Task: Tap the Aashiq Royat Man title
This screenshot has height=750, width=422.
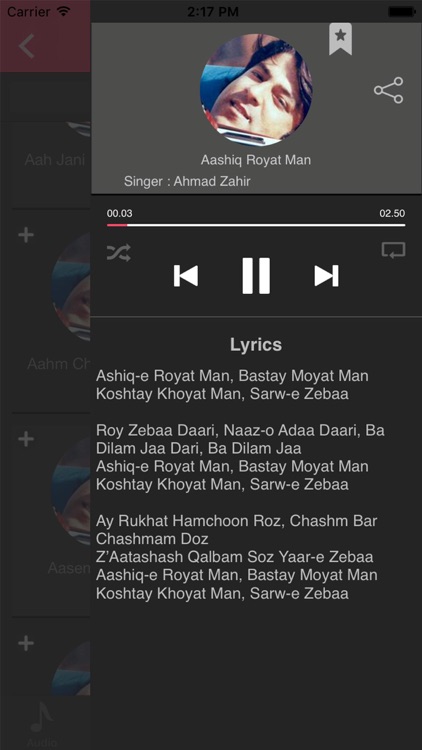Action: tap(255, 160)
